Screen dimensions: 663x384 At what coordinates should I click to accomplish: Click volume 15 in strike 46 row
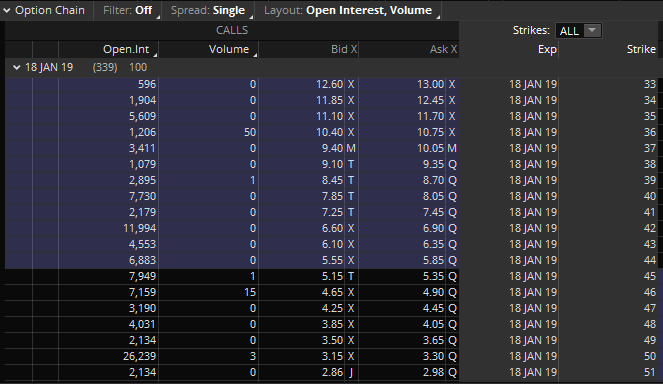[250, 293]
